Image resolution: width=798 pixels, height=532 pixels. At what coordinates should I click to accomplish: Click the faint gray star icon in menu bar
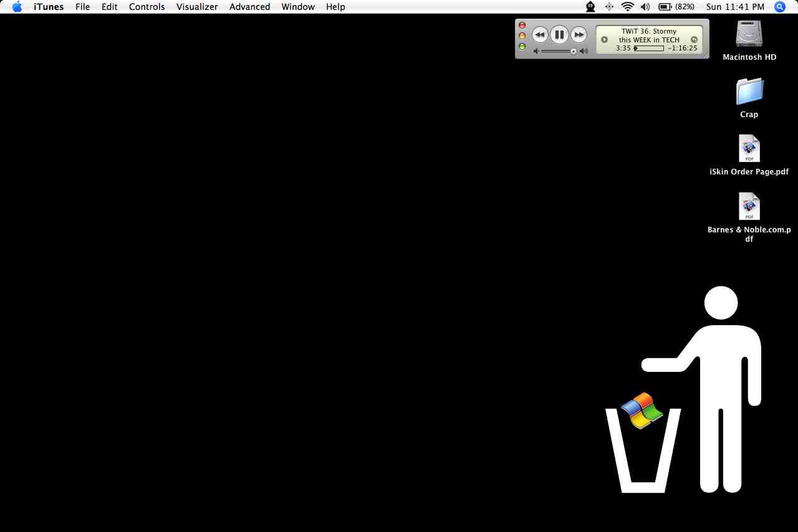(x=609, y=7)
